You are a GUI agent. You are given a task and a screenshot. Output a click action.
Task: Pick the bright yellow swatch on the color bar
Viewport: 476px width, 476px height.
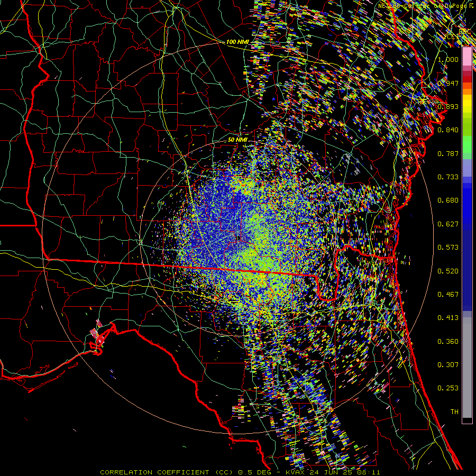467,104
